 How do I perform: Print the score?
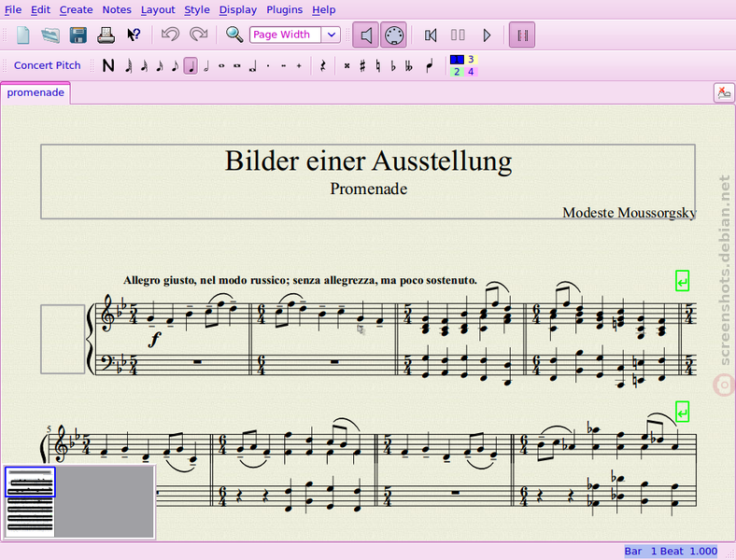(x=106, y=35)
